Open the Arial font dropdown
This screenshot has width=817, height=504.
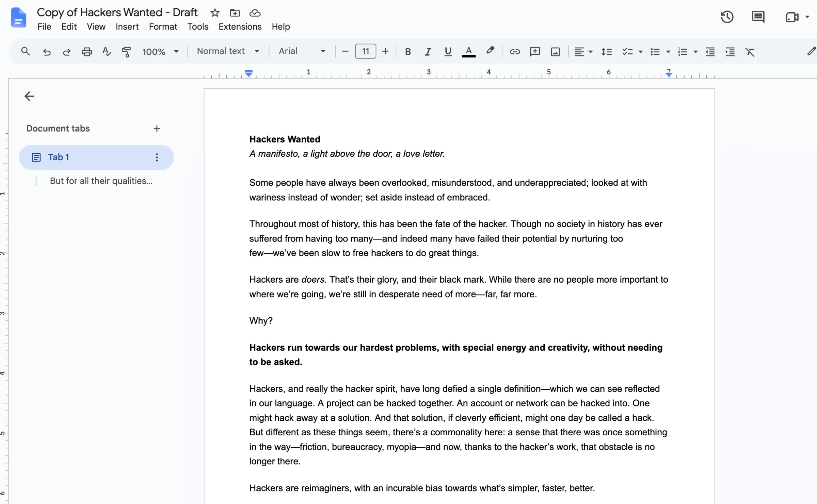(x=302, y=51)
